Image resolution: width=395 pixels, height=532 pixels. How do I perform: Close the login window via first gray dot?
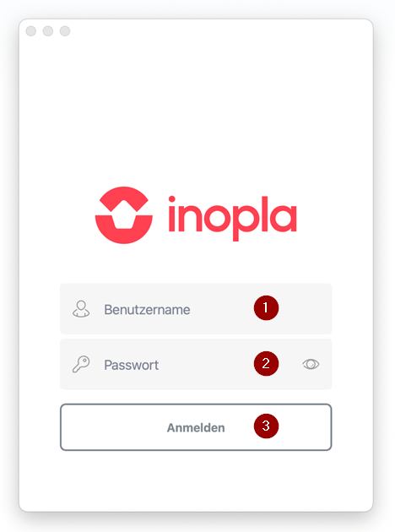click(x=31, y=31)
